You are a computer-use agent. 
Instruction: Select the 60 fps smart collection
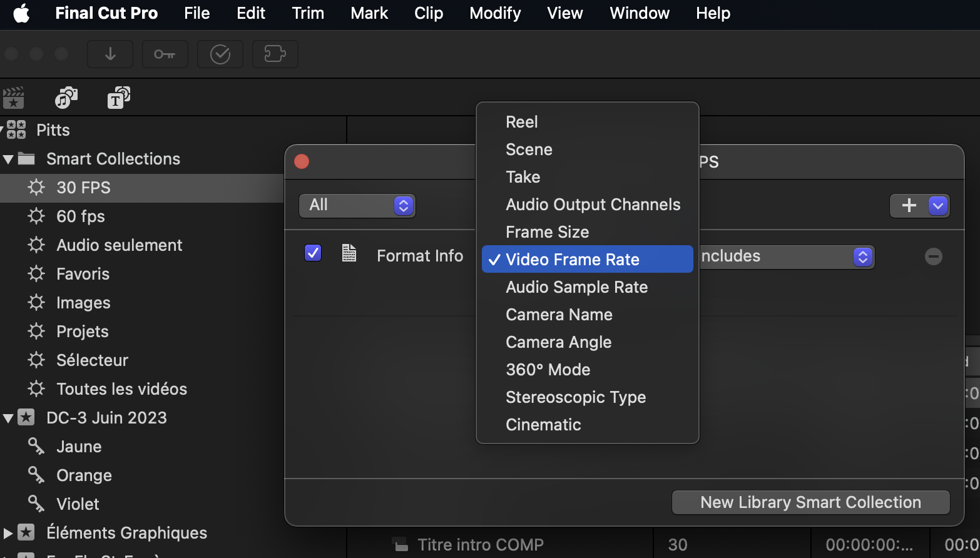tap(81, 216)
